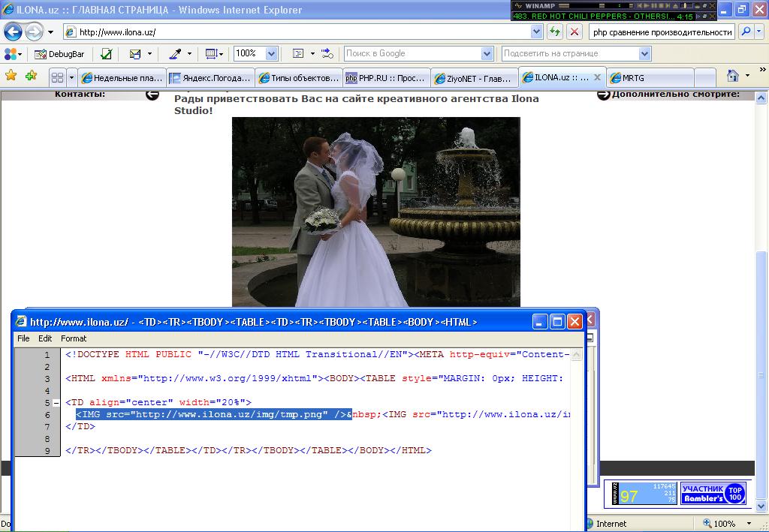Open the Format menu in source viewer
Image resolution: width=769 pixels, height=532 pixels.
pos(74,338)
